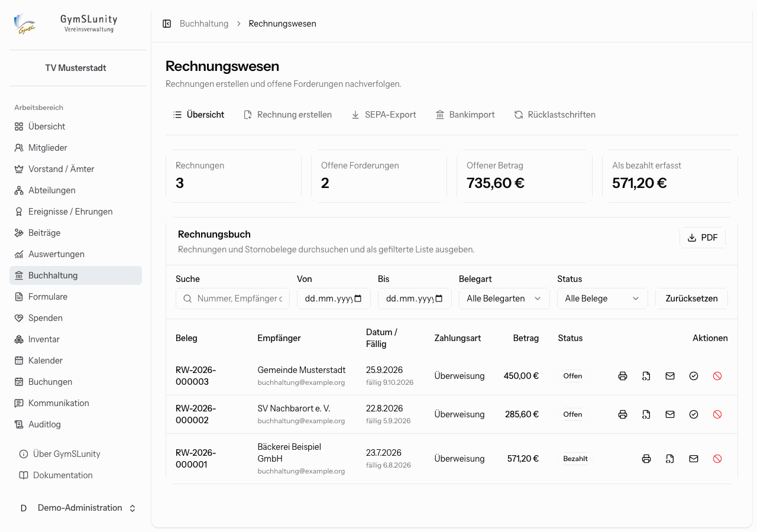Open the Spenden page
This screenshot has height=532, width=757.
76,318
